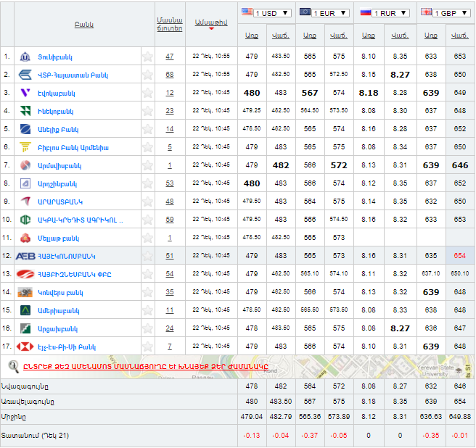
Task: Click the HSBC Bank logo icon
Action: click(x=25, y=347)
